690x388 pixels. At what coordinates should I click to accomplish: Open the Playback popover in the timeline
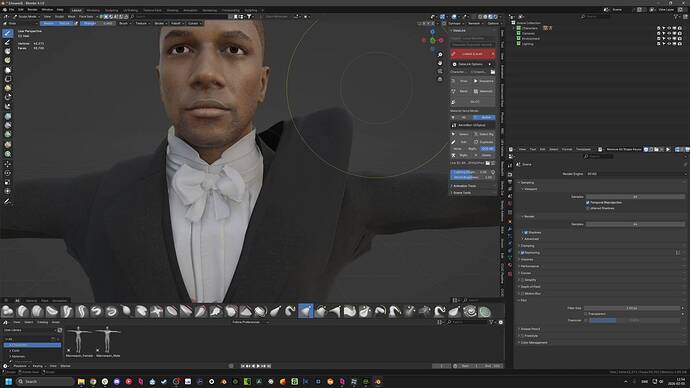[21, 366]
